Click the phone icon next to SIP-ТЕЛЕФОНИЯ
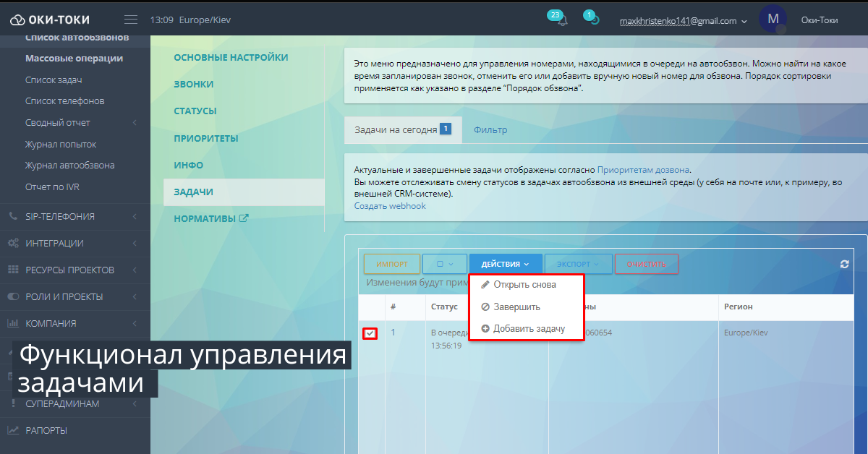Viewport: 868px width, 454px height. [x=12, y=216]
